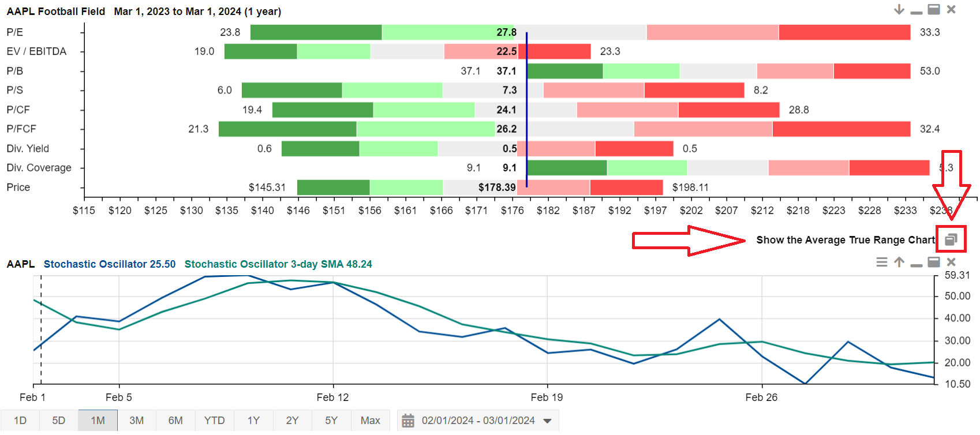Choose the YTD time range
This screenshot has width=980, height=435.
215,421
